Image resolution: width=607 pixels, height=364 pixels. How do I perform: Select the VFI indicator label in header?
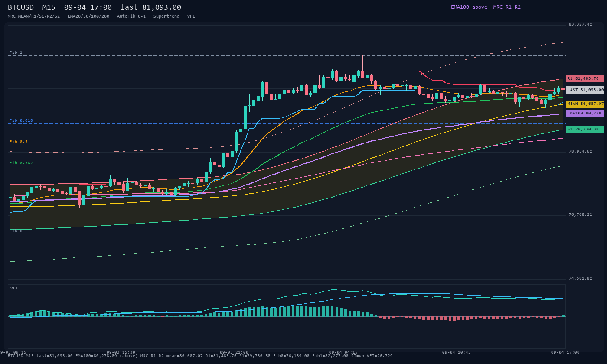[x=191, y=16]
